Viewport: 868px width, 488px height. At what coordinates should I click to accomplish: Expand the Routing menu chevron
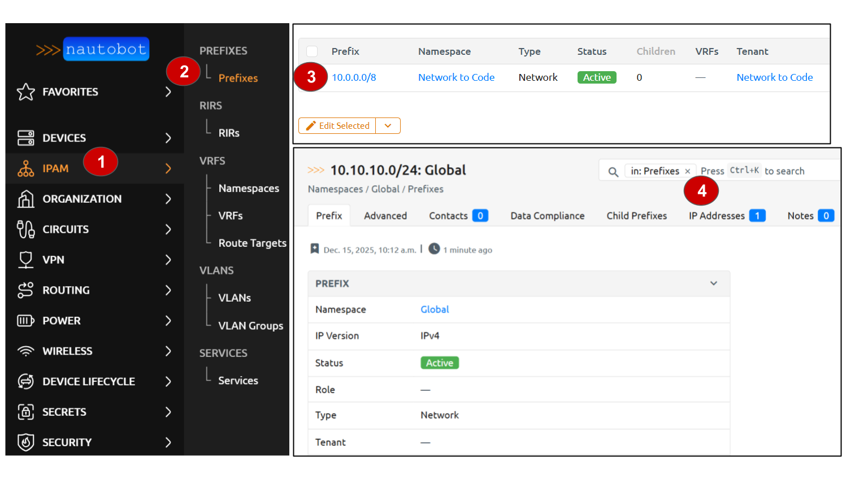tap(168, 290)
